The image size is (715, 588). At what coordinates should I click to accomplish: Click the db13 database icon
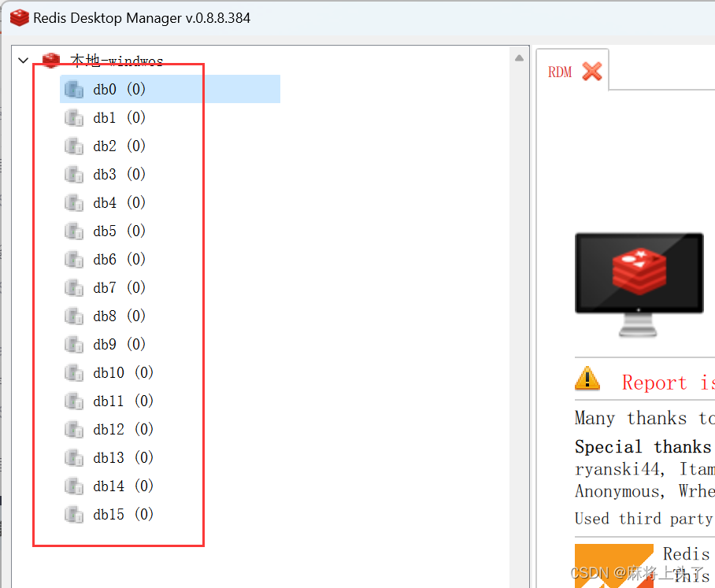click(74, 457)
